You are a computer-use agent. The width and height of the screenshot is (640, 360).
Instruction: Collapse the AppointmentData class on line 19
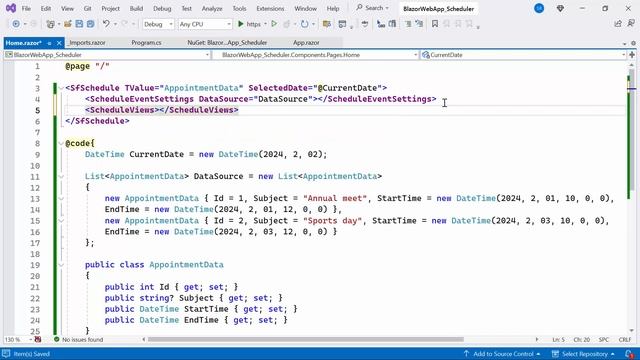[x=61, y=265]
